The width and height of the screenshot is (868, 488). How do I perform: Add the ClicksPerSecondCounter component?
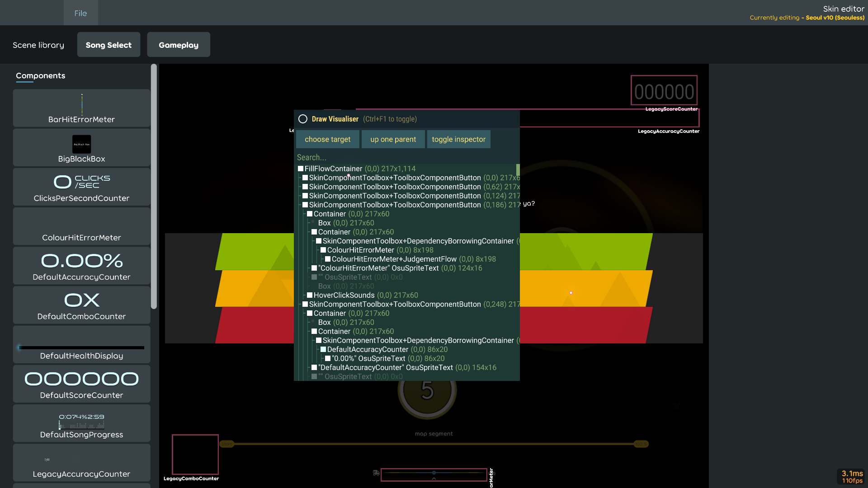click(x=81, y=187)
